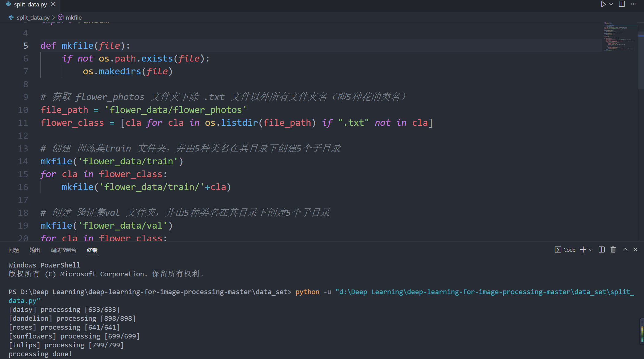644x359 pixels.
Task: Click 'for cla in flower_class:' on line 15
Action: pyautogui.click(x=104, y=174)
